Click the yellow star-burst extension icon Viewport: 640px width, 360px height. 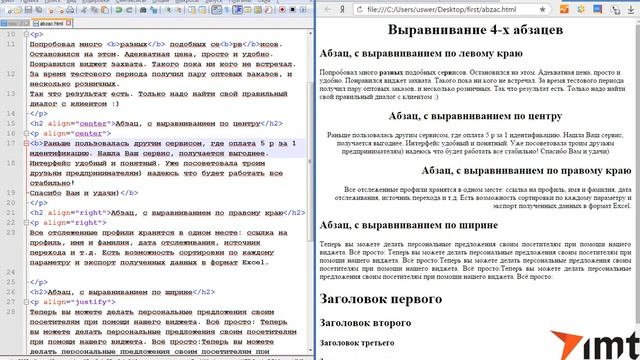(581, 9)
